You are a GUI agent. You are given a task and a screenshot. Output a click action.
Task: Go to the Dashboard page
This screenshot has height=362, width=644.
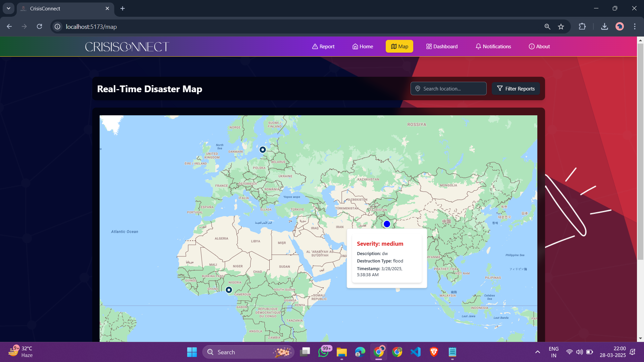pyautogui.click(x=442, y=47)
